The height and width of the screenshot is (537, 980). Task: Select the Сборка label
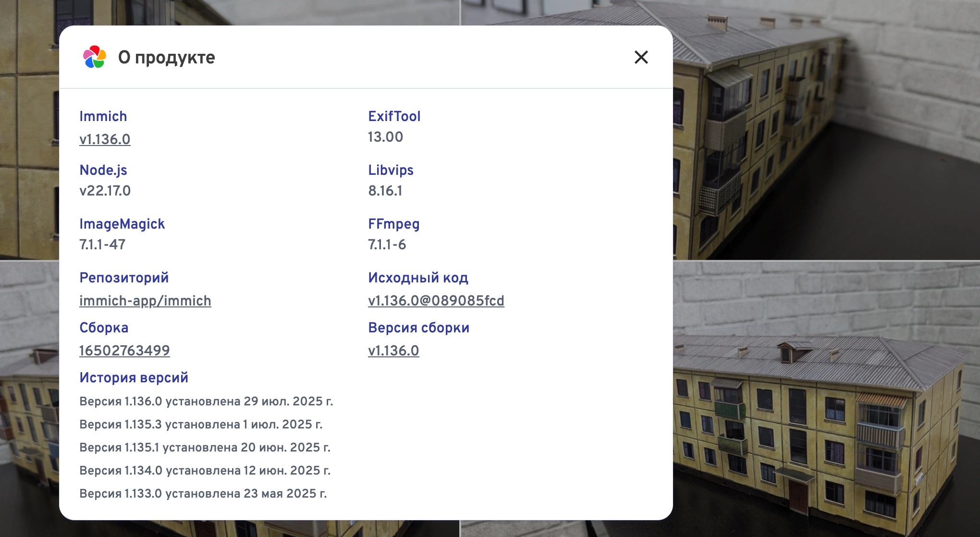[x=104, y=328]
